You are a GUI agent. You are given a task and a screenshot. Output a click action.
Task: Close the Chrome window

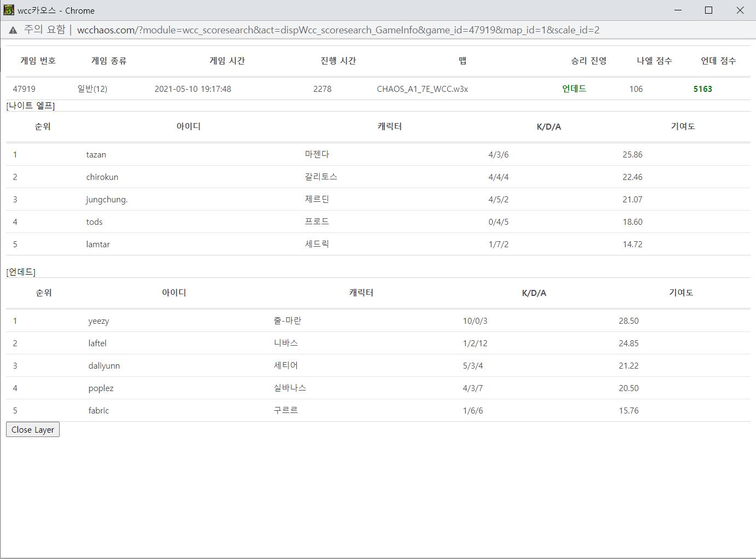pyautogui.click(x=740, y=10)
